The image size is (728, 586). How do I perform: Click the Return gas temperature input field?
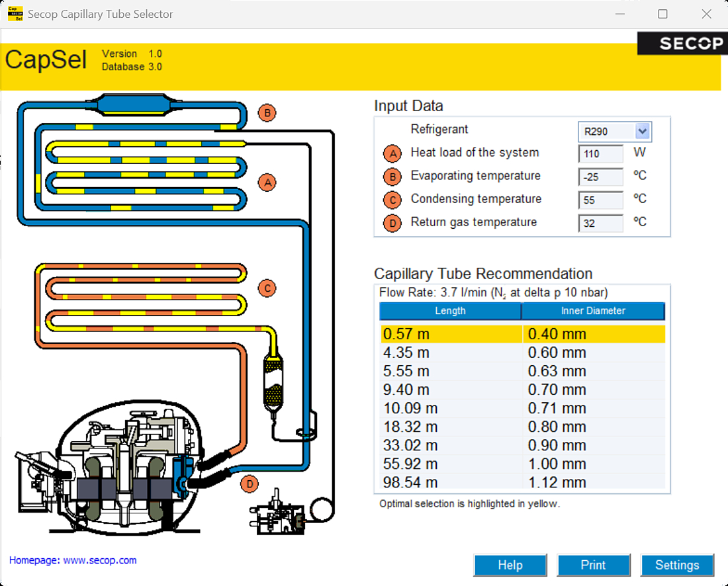point(601,224)
